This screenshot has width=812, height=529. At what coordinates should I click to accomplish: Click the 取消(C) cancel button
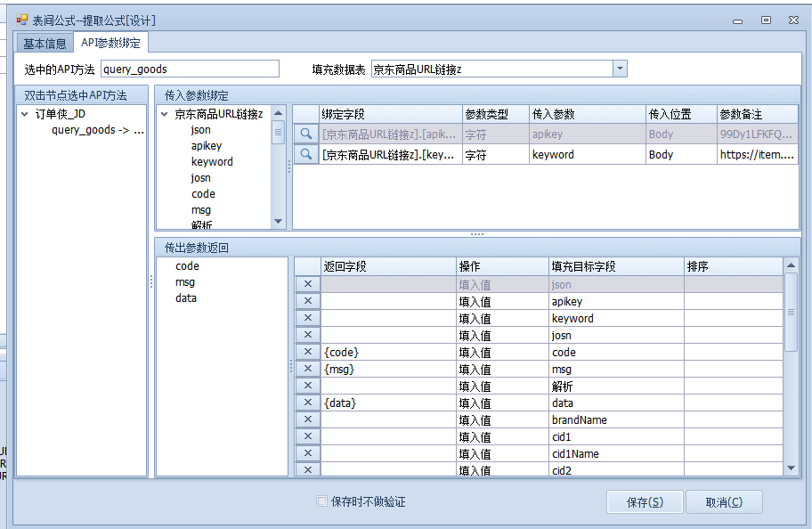[x=723, y=502]
